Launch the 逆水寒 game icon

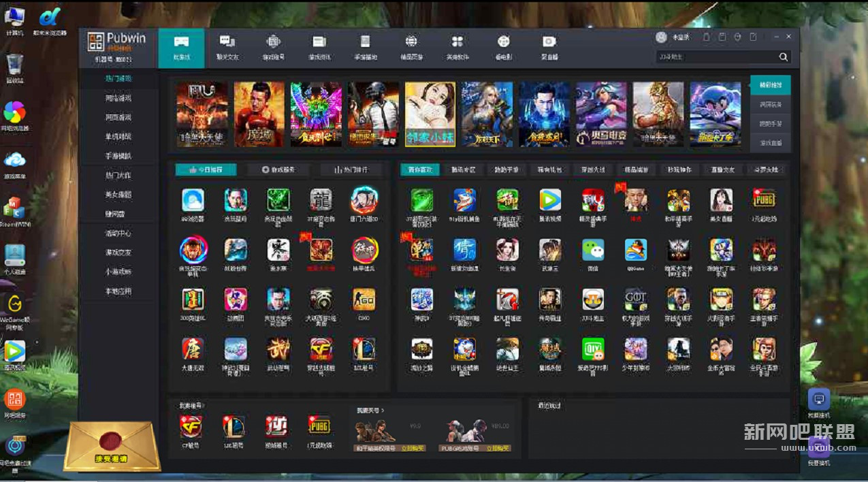(x=278, y=249)
